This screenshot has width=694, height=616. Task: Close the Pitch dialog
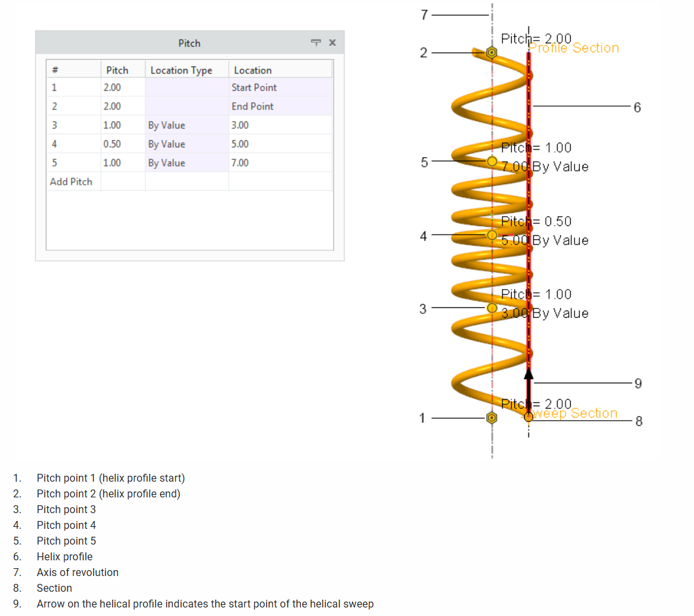[x=332, y=43]
